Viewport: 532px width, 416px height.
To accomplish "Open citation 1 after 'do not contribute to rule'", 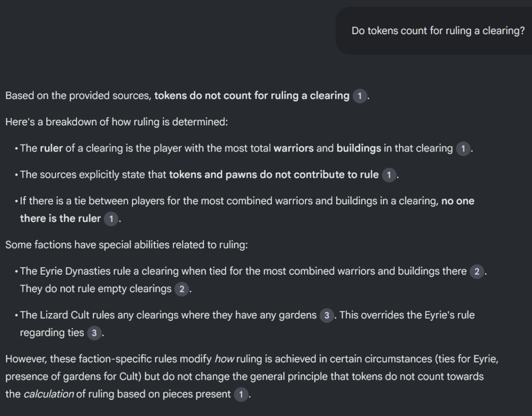I will pos(389,175).
